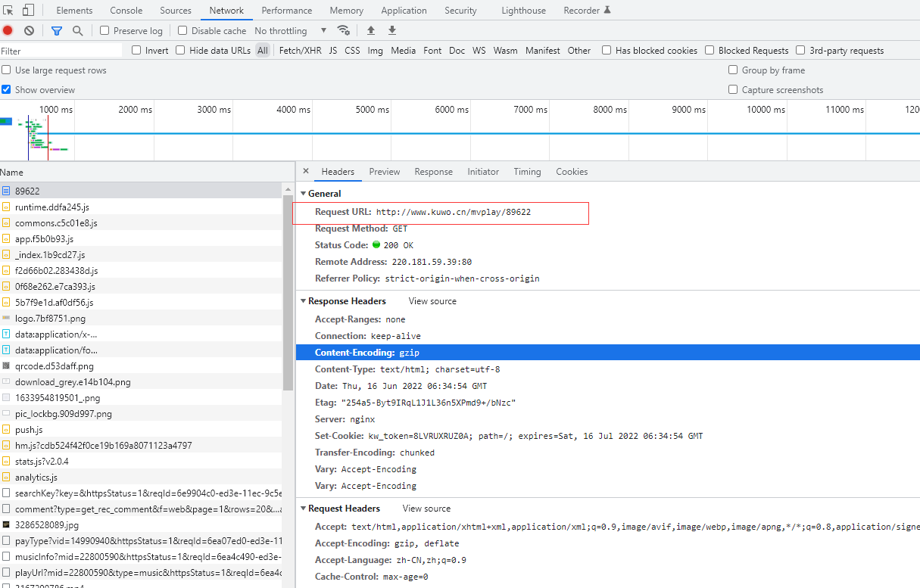The height and width of the screenshot is (588, 920).
Task: Filter requests by Media type
Action: pyautogui.click(x=404, y=51)
